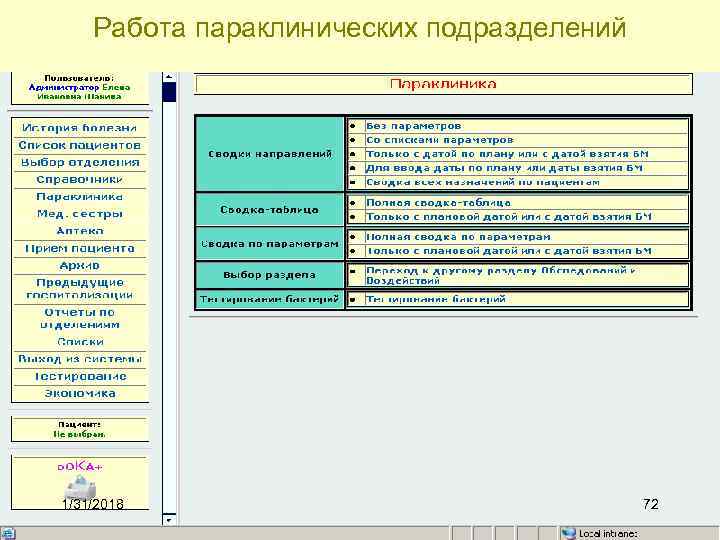
Task: Open Сводка по параметрам Только с плановой датой
Action: tap(508, 251)
